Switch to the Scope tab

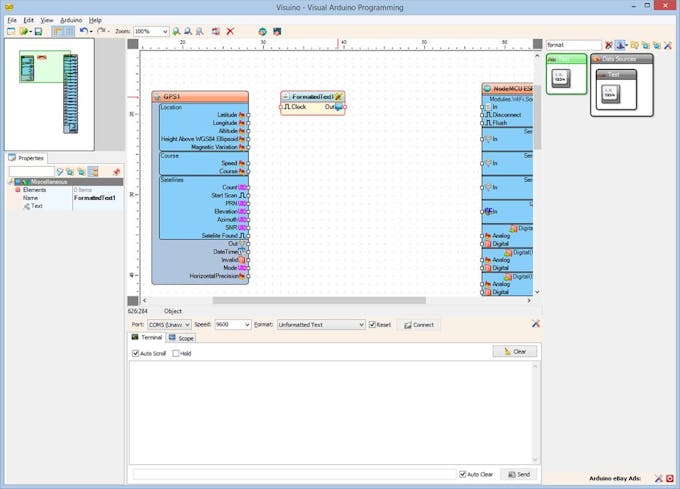pos(181,338)
